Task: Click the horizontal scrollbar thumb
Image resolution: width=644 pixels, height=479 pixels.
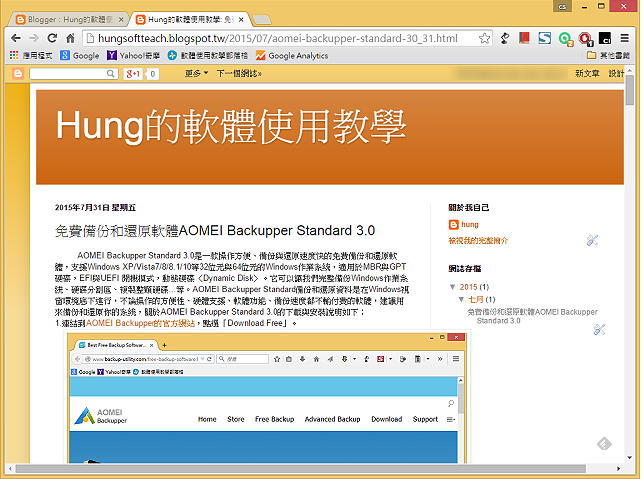Action: [x=301, y=469]
